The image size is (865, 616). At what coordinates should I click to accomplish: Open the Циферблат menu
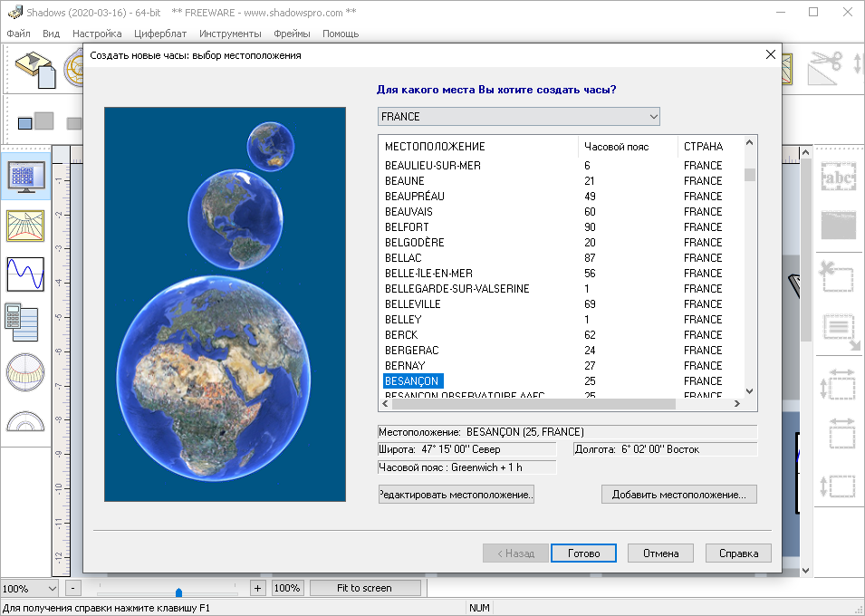coord(159,34)
